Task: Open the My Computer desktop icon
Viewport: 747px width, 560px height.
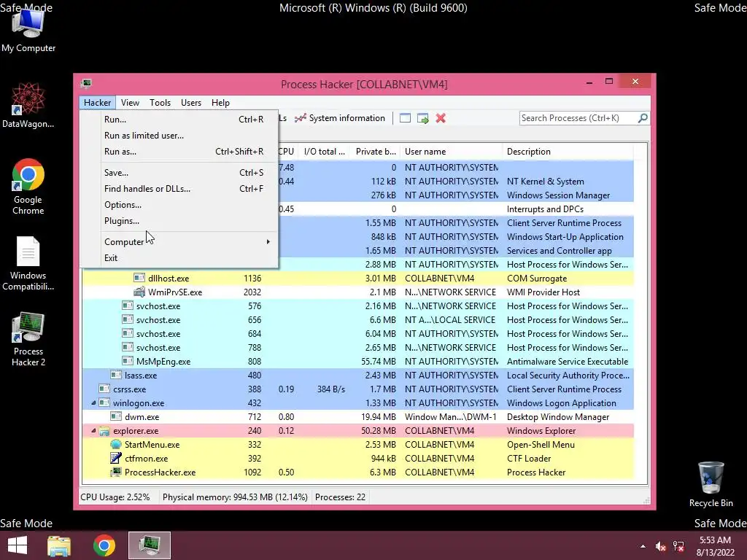Action: [28, 30]
